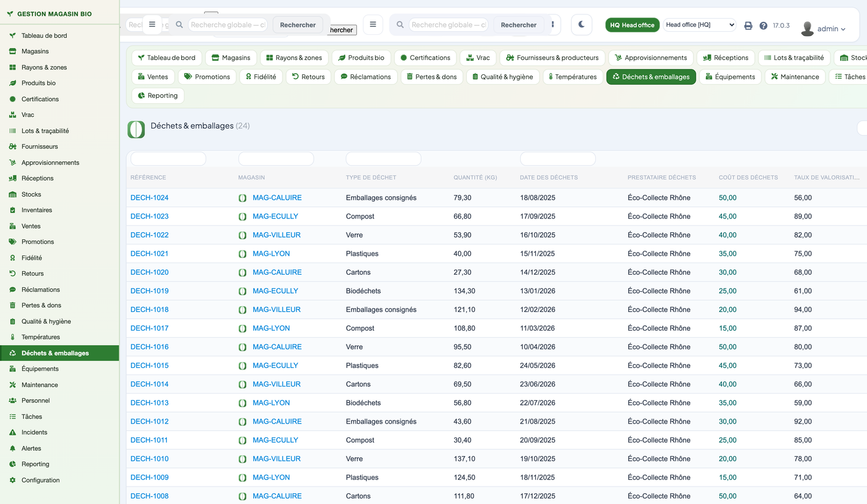Open record DECH-1024

149,197
